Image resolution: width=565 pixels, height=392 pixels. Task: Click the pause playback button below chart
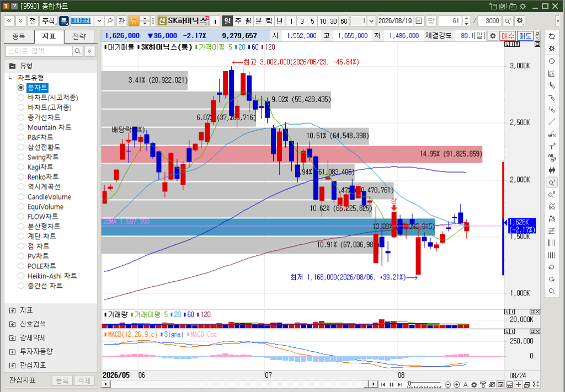[392, 384]
